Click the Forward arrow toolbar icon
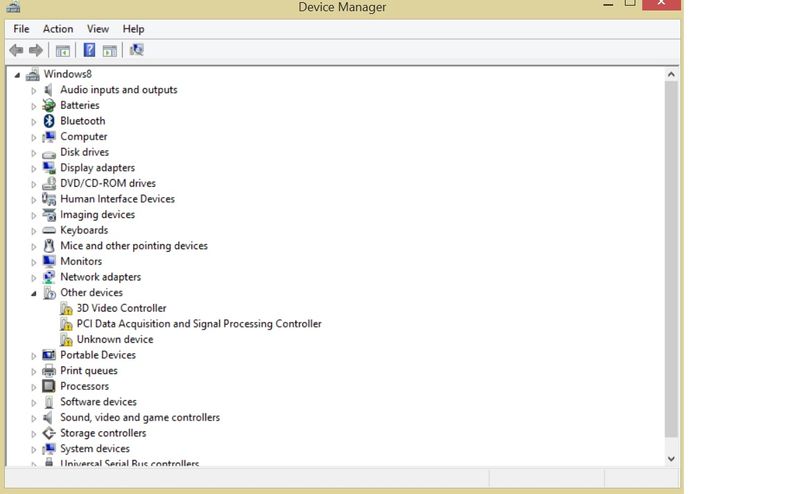 (x=36, y=50)
